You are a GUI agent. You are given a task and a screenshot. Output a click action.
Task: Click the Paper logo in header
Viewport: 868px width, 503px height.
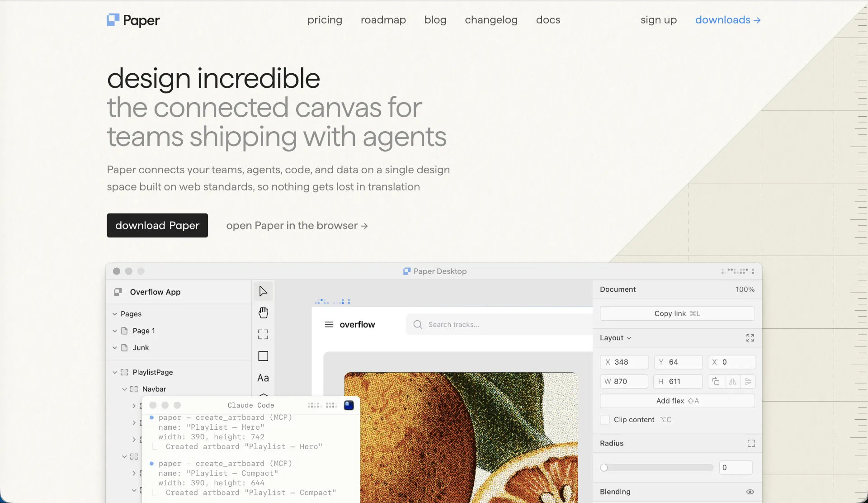point(133,20)
